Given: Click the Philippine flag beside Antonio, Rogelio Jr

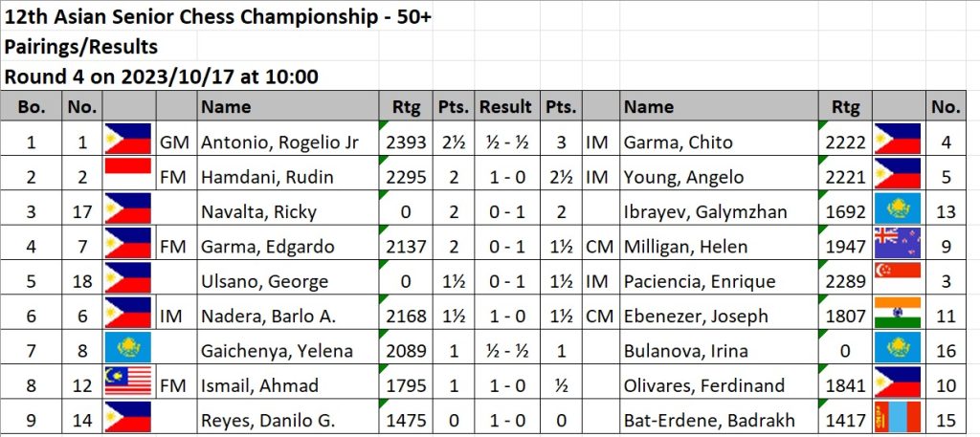Looking at the screenshot, I should (128, 141).
